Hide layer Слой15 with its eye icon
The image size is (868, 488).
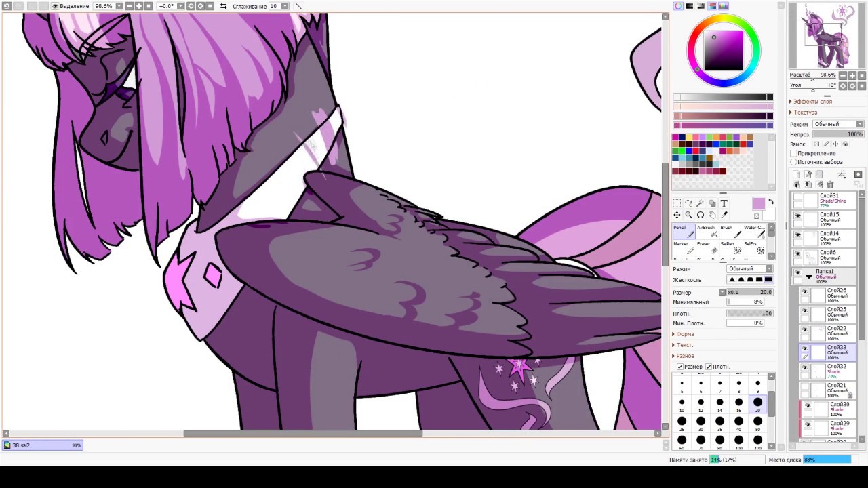(x=797, y=216)
